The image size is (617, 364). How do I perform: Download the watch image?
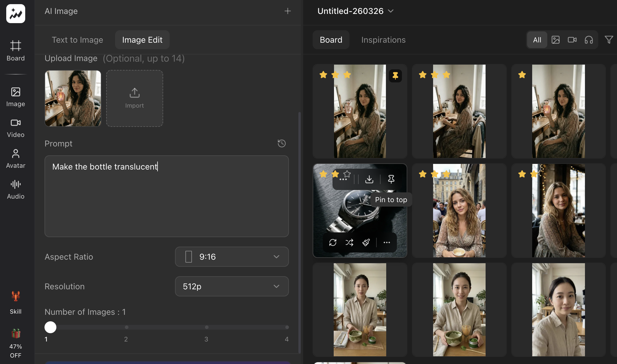click(369, 179)
